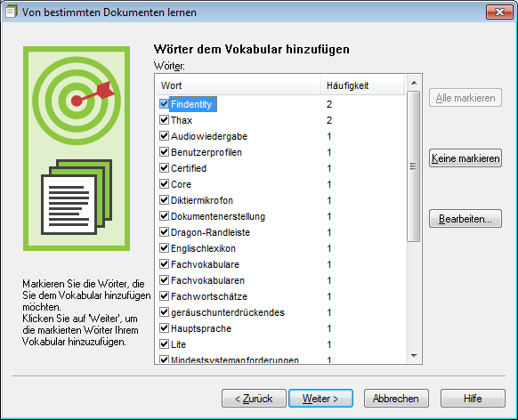Click the stacked documents illustration
Screen dimensions: 518x420
click(77, 198)
